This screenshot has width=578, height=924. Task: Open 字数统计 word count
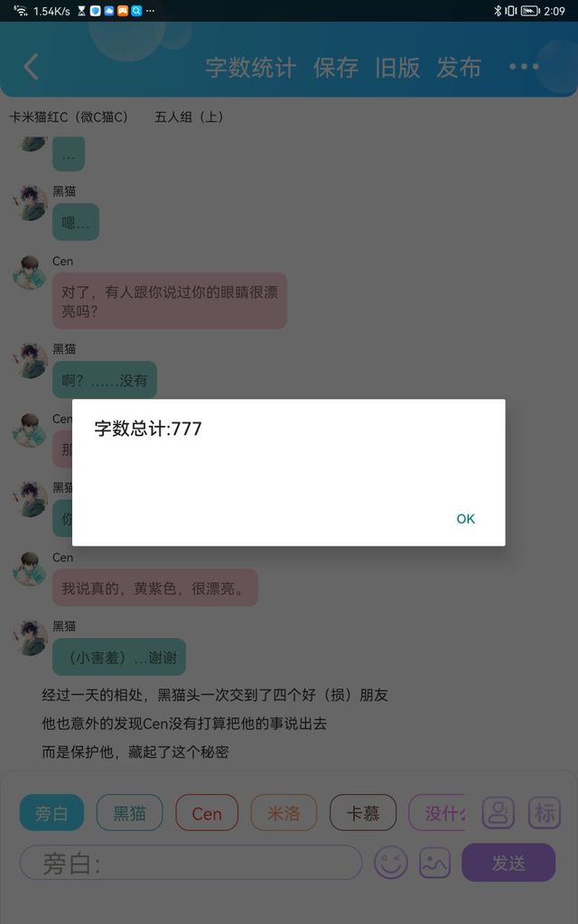click(x=251, y=67)
